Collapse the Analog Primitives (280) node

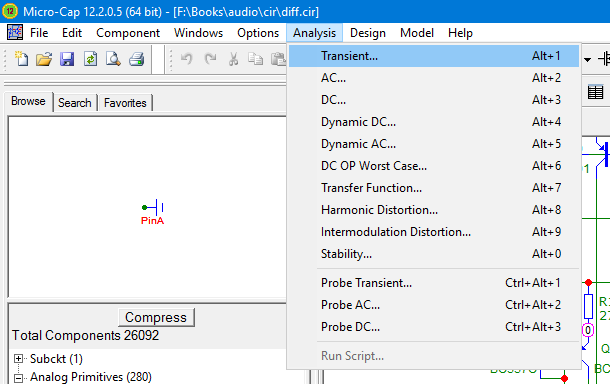(18, 378)
